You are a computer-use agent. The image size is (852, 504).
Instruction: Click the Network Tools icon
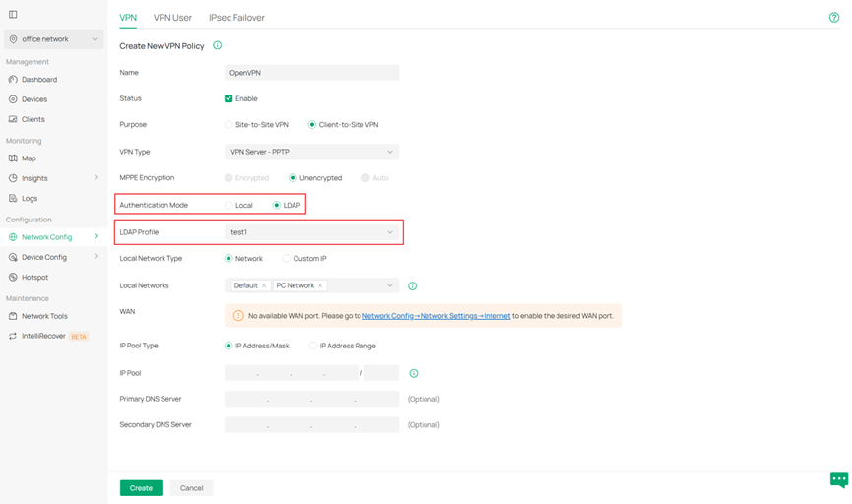13,316
